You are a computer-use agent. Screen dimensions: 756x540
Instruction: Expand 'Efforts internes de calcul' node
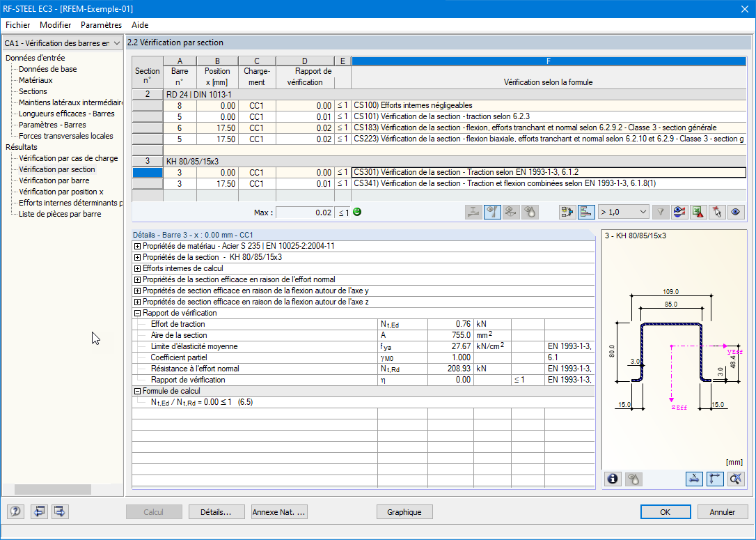coord(137,268)
